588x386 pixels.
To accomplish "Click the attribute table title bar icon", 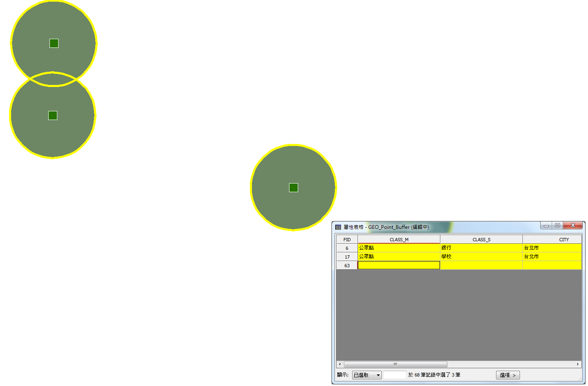I will pos(338,227).
